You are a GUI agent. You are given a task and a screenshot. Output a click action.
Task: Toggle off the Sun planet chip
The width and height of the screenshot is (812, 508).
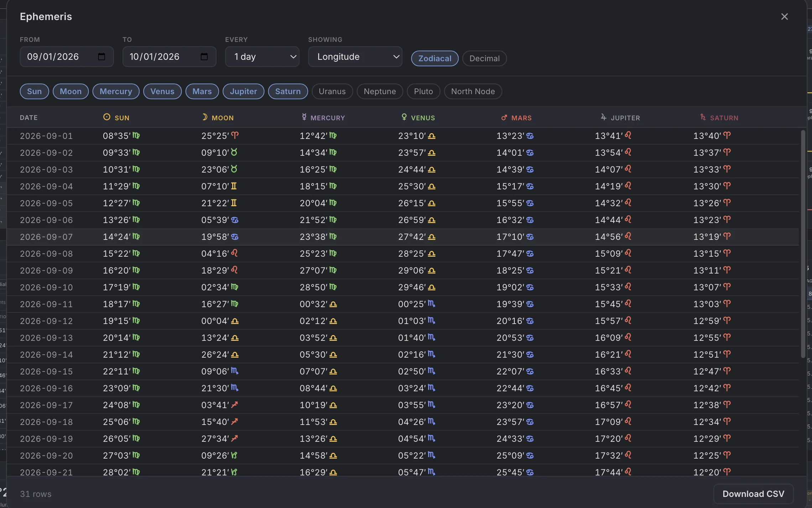[x=34, y=91]
